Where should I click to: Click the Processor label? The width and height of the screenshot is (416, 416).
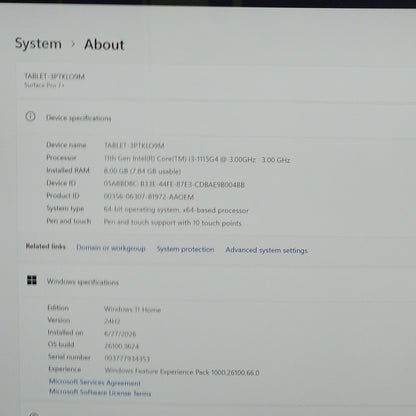pos(61,157)
